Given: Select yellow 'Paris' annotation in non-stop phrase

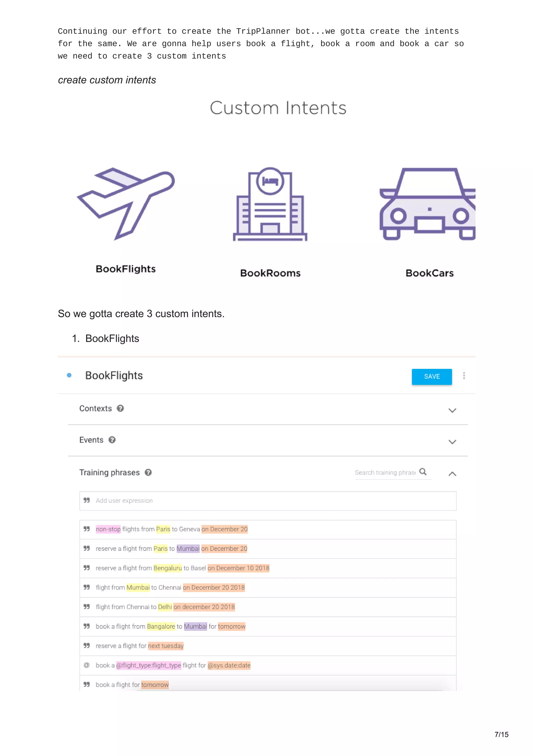Looking at the screenshot, I should (x=163, y=529).
